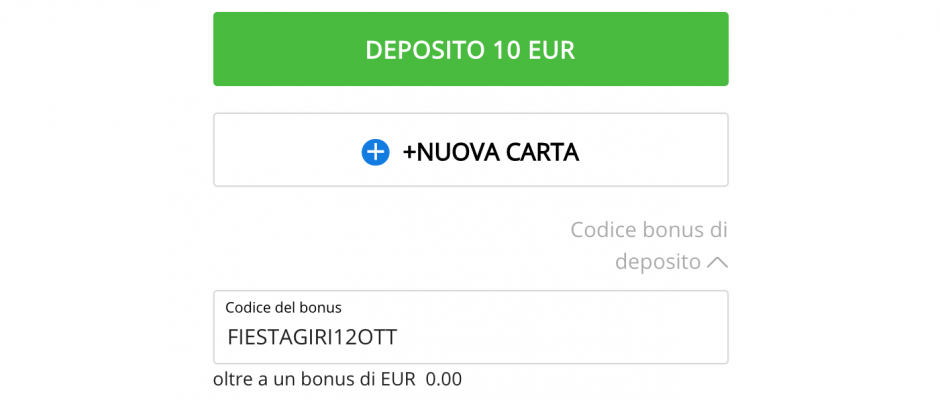Viewport: 940px width, 400px height.
Task: Click the DEPOSITO word on the green button
Action: (424, 50)
